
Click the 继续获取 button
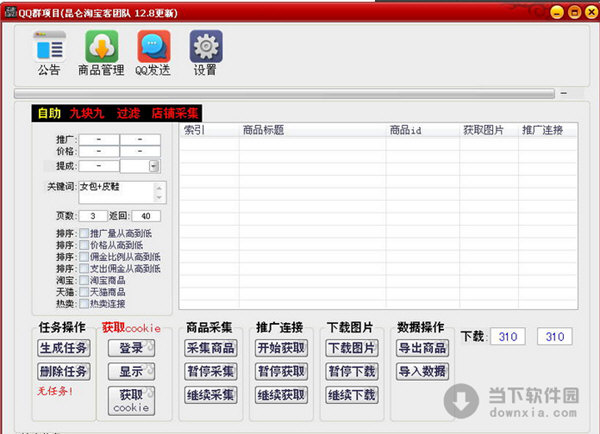pyautogui.click(x=281, y=395)
